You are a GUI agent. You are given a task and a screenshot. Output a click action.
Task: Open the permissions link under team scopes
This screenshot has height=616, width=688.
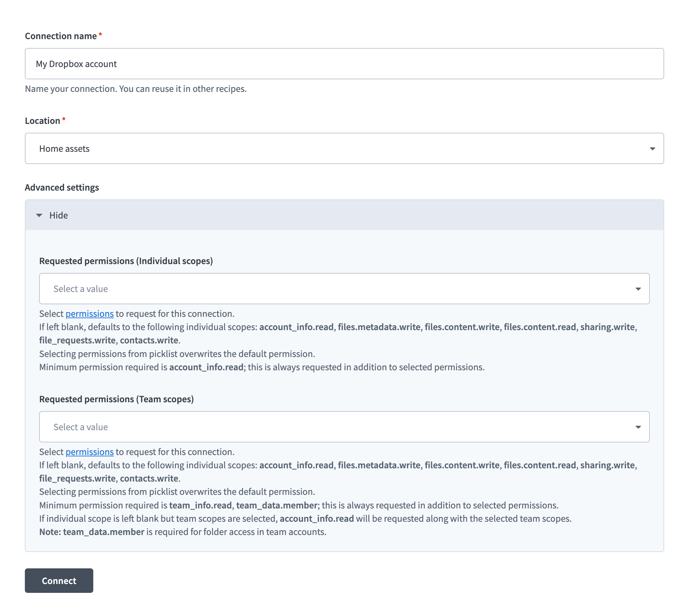pyautogui.click(x=90, y=452)
